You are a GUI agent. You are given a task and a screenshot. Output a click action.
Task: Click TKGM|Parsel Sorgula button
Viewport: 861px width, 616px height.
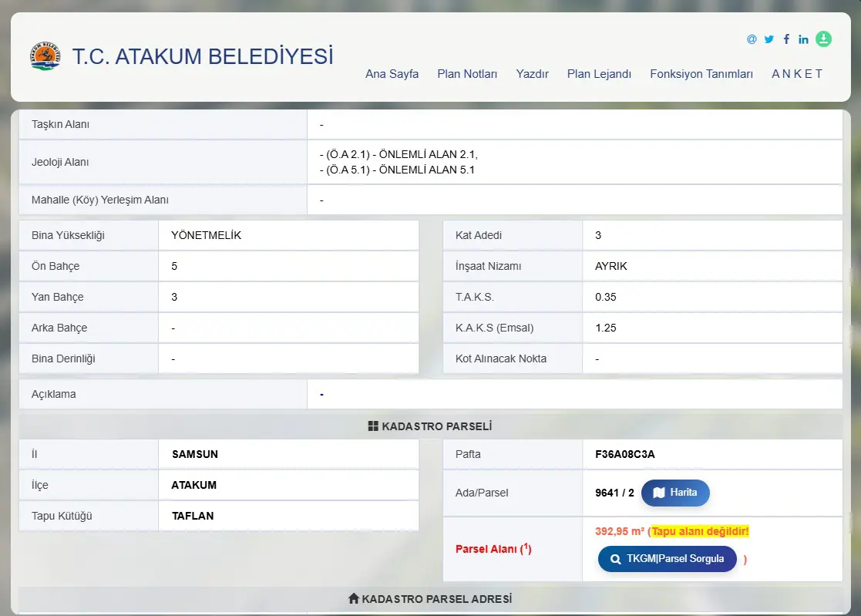[668, 559]
